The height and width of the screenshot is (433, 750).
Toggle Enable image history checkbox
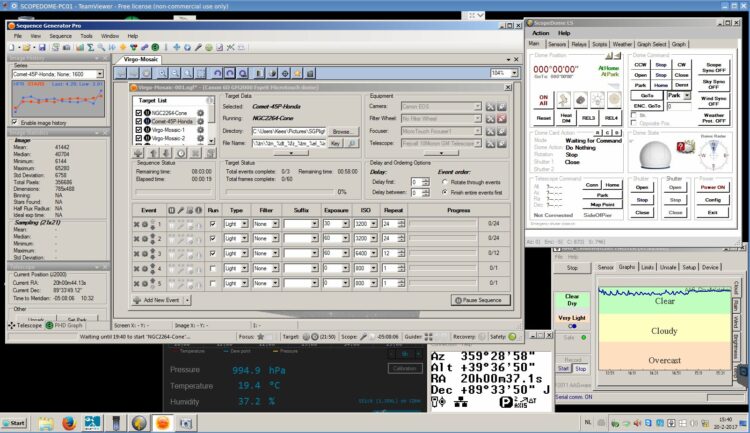click(x=15, y=122)
